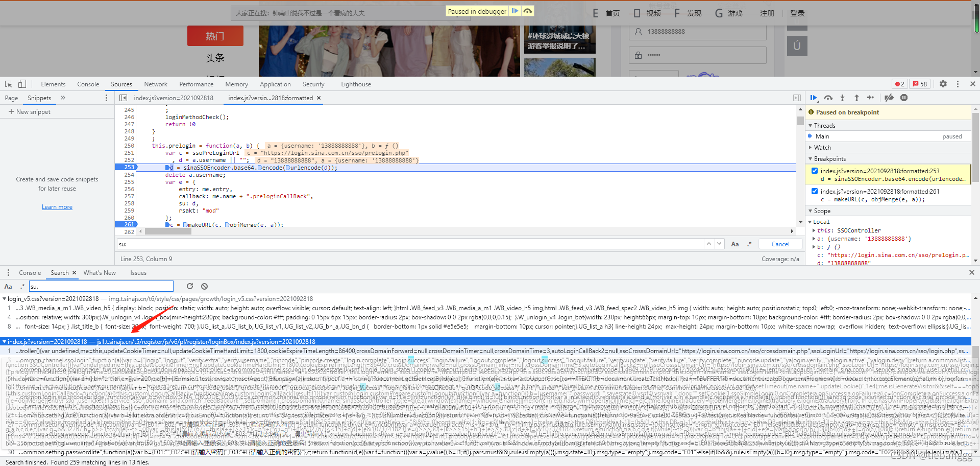This screenshot has width=980, height=466.
Task: Click the phone number field on the page
Action: coord(697,32)
